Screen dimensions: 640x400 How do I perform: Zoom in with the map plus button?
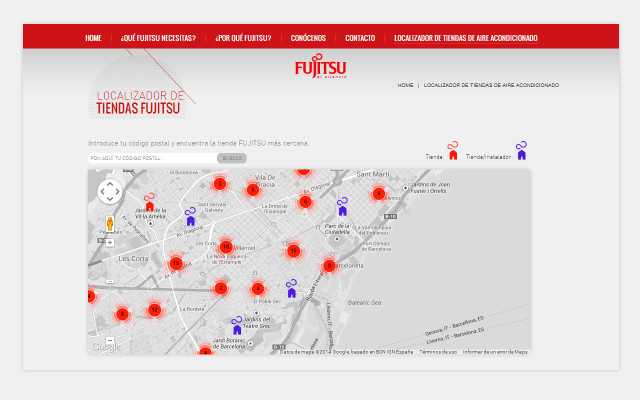pyautogui.click(x=110, y=242)
